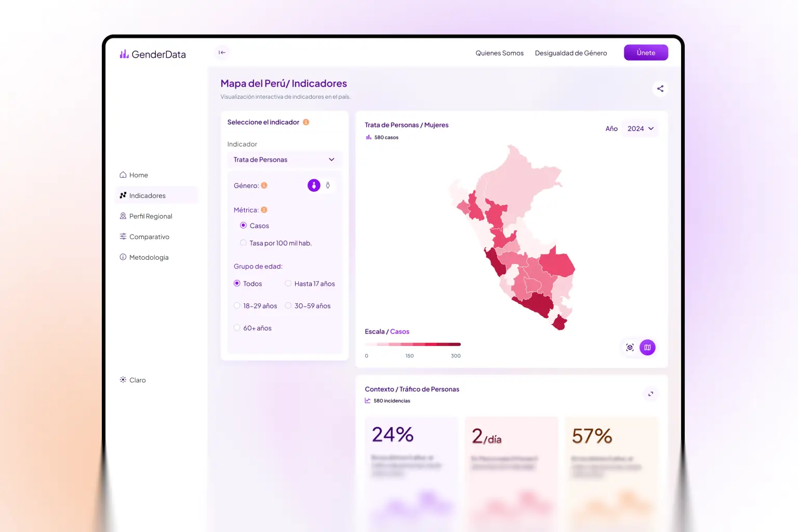798x532 pixels.
Task: Open the Comparativo sidebar item
Action: (x=149, y=237)
